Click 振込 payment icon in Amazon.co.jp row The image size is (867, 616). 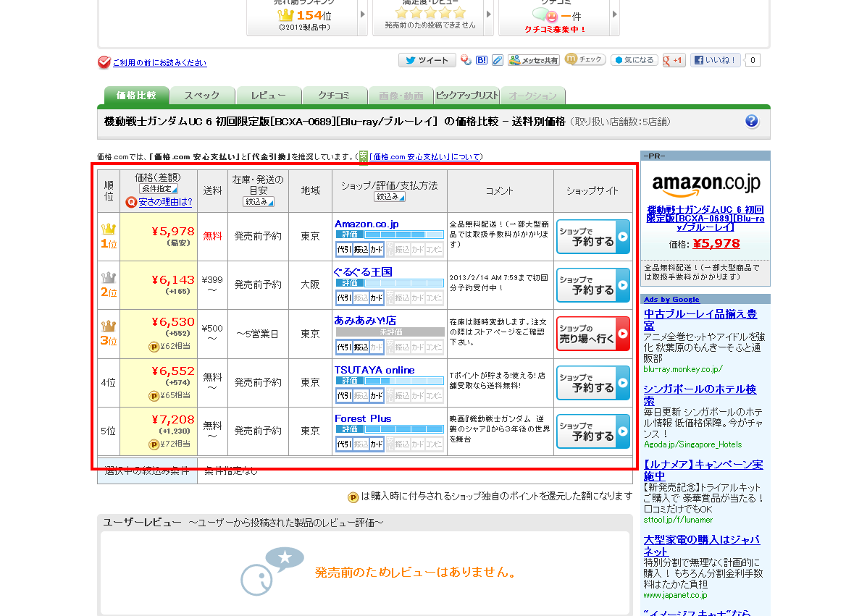pyautogui.click(x=361, y=250)
